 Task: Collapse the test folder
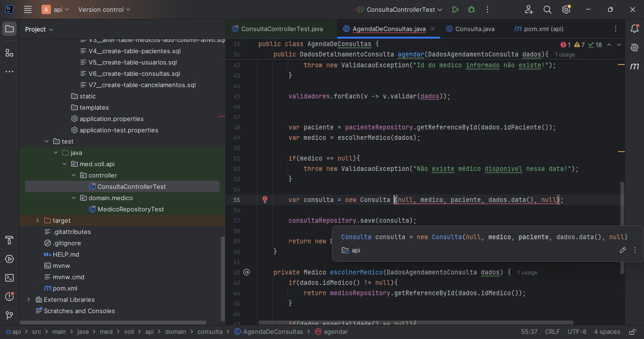[x=47, y=141]
